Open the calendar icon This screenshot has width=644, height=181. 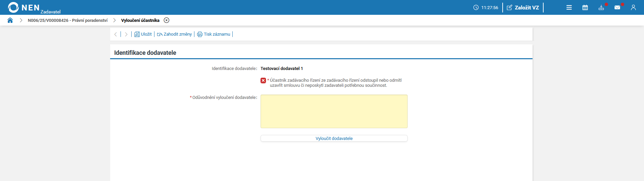pyautogui.click(x=585, y=7)
